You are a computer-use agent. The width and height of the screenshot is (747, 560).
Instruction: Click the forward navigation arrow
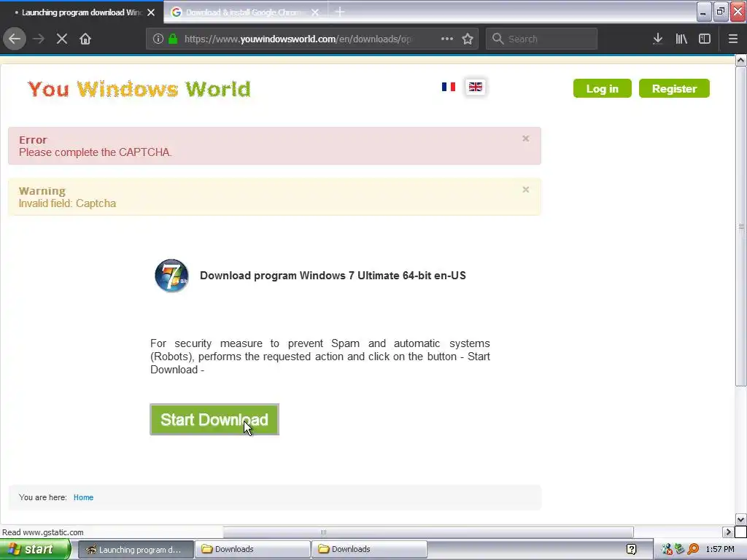[39, 39]
